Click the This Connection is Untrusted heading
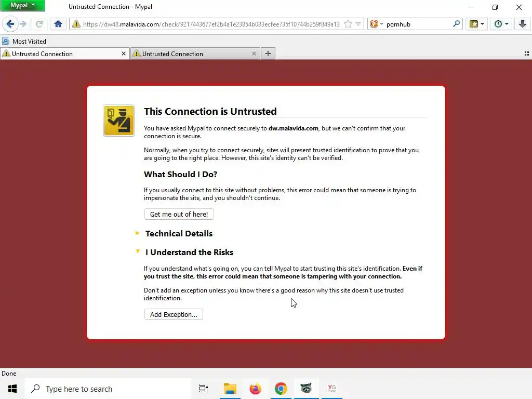Image resolution: width=532 pixels, height=399 pixels. point(210,111)
